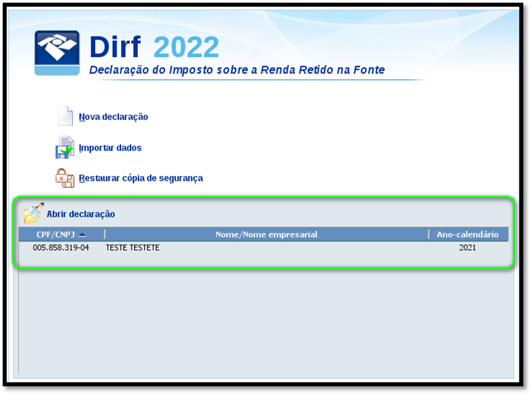Select the CPF 005.858.319-04 cell
532x395 pixels.
click(x=61, y=248)
